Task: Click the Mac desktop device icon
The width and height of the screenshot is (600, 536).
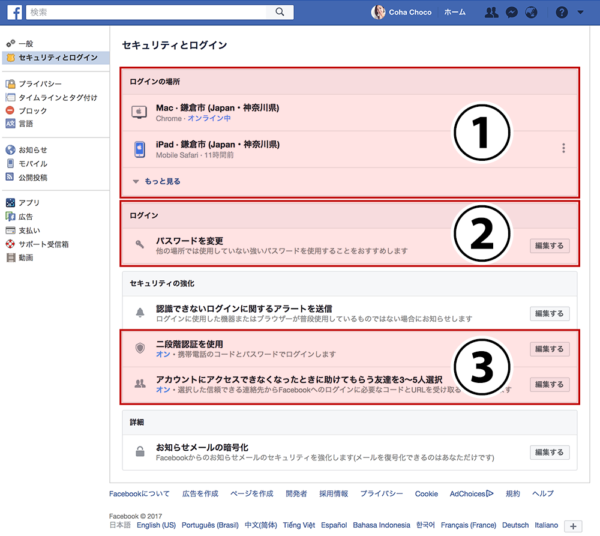Action: [x=139, y=112]
